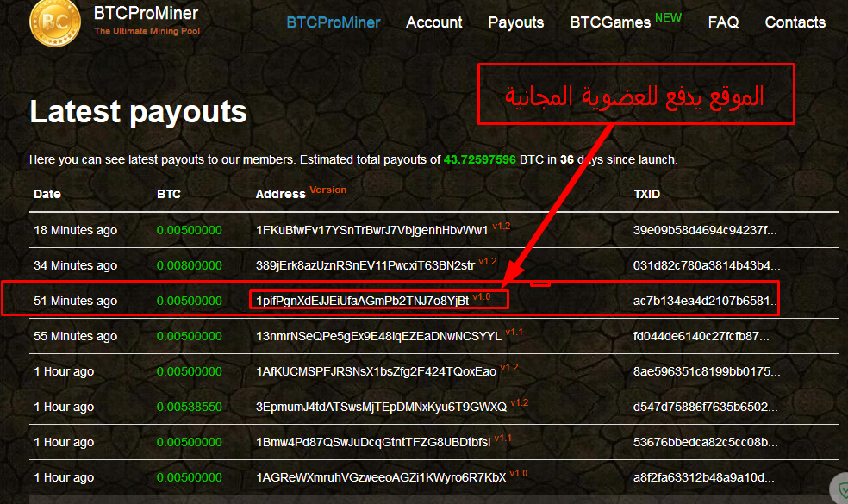The image size is (848, 504).
Task: Click the v1.0 tag after address 1pifPgnXdEJJ...
Action: 482,297
